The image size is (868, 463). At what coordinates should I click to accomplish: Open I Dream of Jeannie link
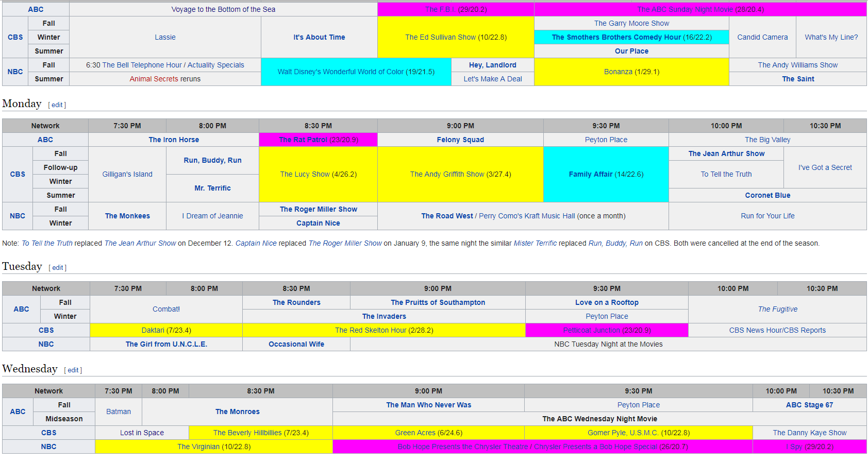pos(212,216)
